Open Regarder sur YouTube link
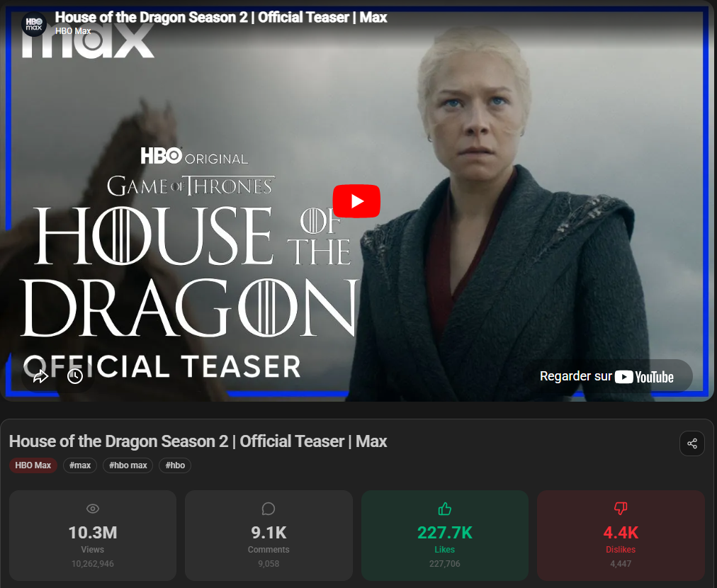 tap(606, 377)
